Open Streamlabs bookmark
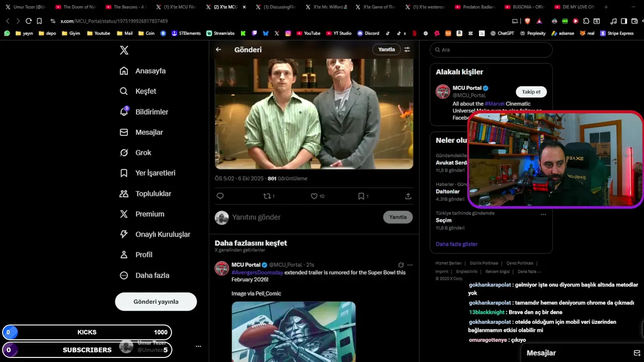 (220, 33)
